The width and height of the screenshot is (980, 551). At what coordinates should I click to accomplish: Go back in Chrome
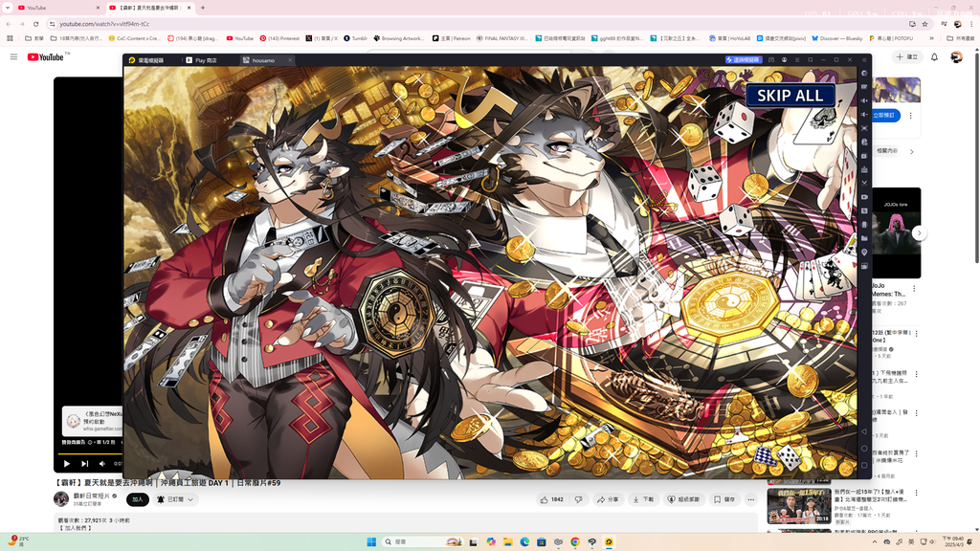click(8, 24)
